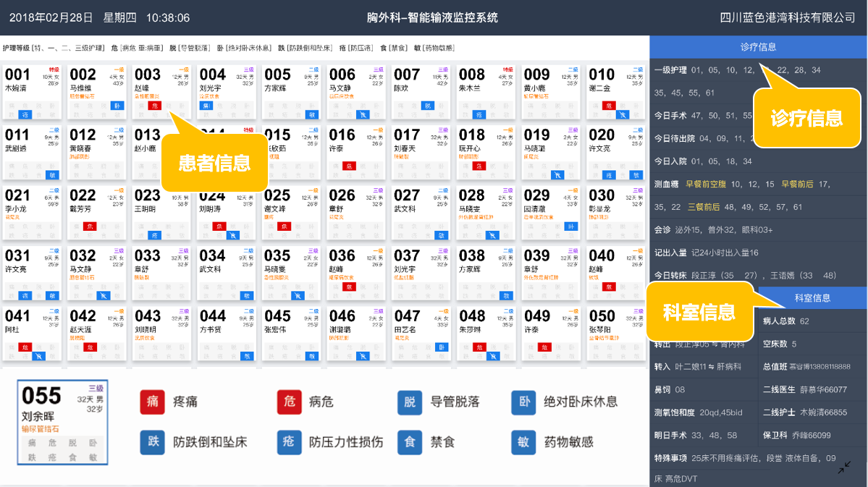Click the blue 跌 fall-prevention legend icon
Screen dimensions: 868x487
(x=152, y=442)
